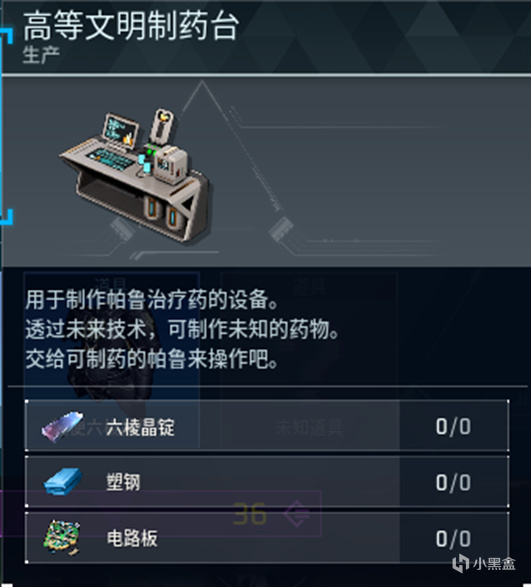531x587 pixels.
Task: Click the 生产 category label
Action: 41,55
